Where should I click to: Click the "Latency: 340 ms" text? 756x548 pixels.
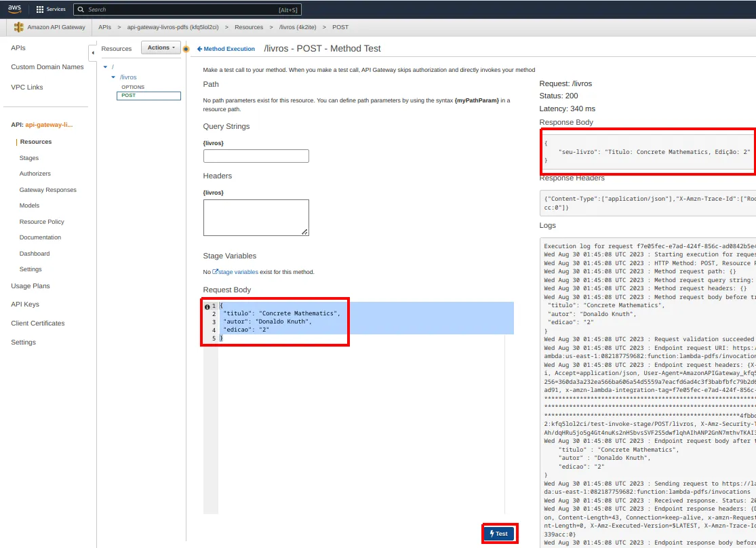click(567, 109)
